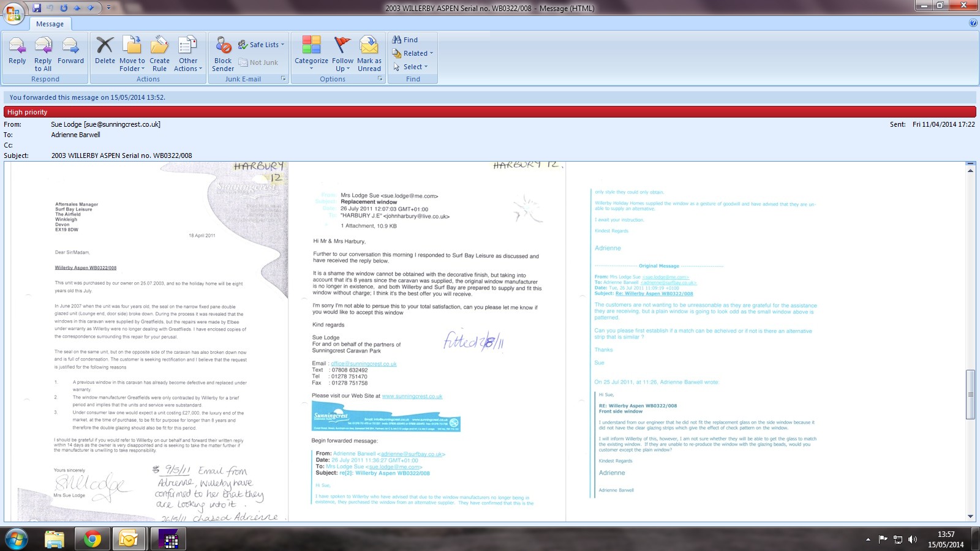The image size is (980, 551).
Task: Click the subject line text
Action: (122, 156)
